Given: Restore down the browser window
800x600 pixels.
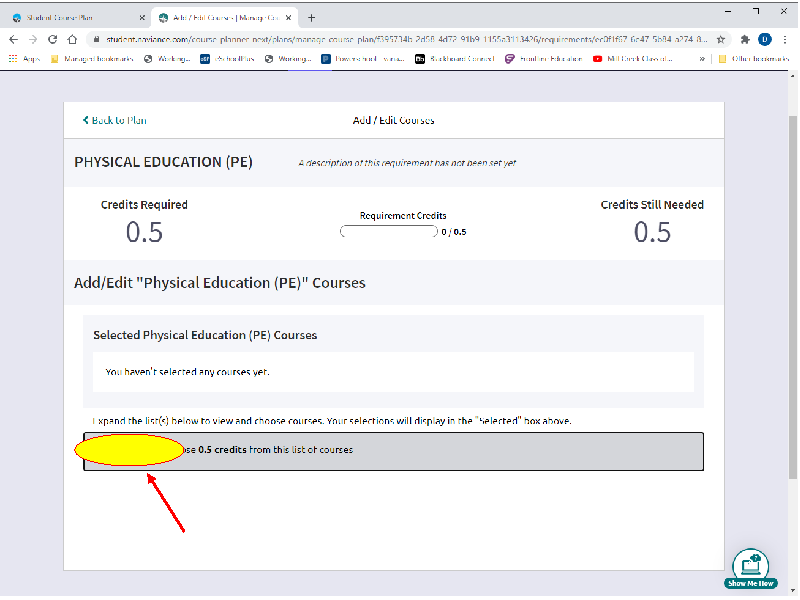Looking at the screenshot, I should (x=756, y=11).
